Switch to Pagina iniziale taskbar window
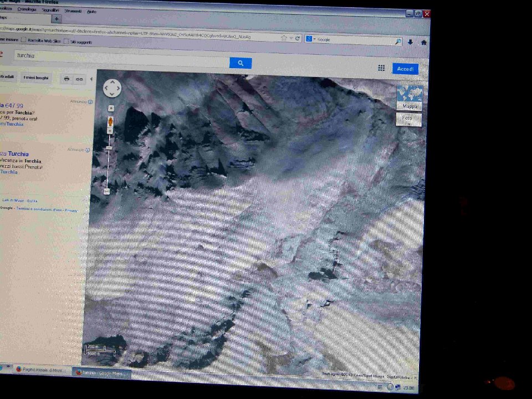 point(42,370)
